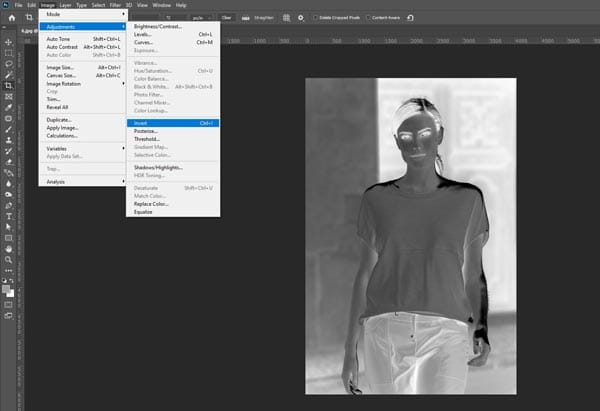
Task: Expand the Analysis submenu
Action: (83, 181)
